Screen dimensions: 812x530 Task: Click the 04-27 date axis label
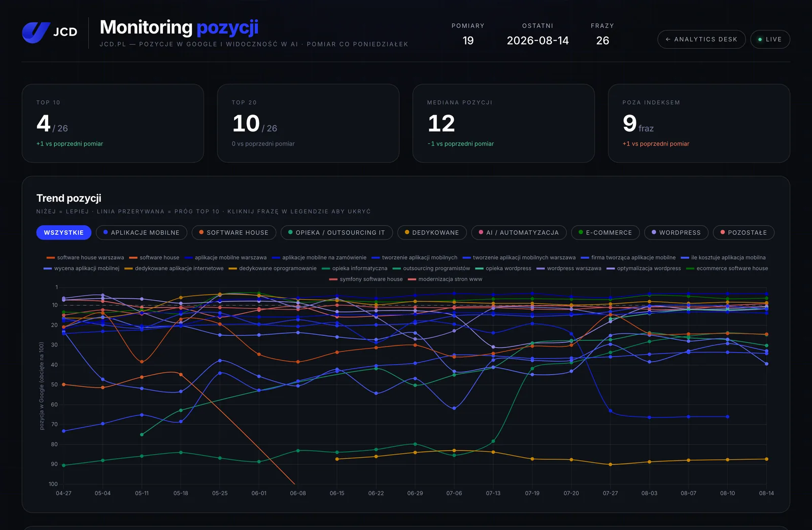(63, 493)
